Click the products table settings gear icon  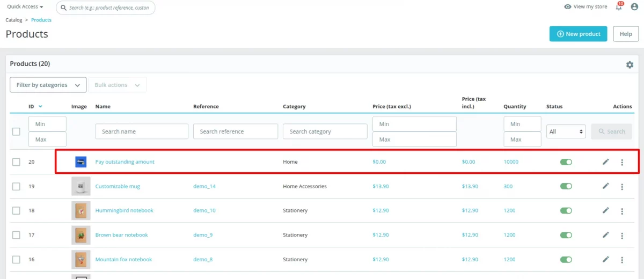630,64
